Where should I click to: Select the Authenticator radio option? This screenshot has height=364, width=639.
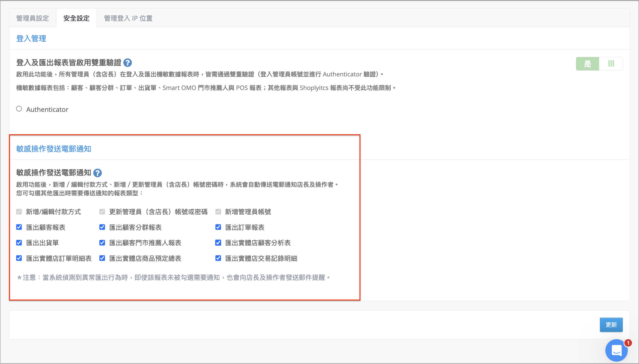tap(19, 109)
